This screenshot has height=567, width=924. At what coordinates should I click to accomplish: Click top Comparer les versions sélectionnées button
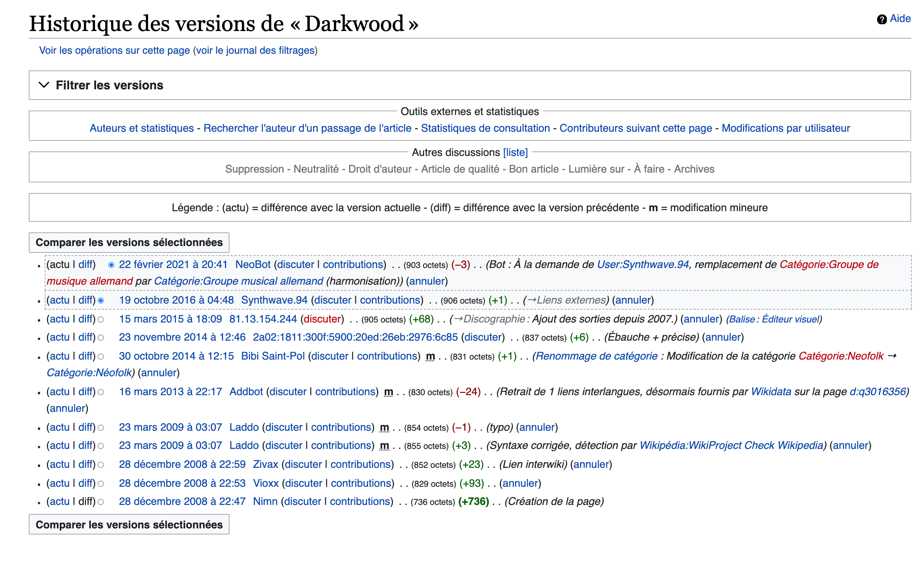129,242
